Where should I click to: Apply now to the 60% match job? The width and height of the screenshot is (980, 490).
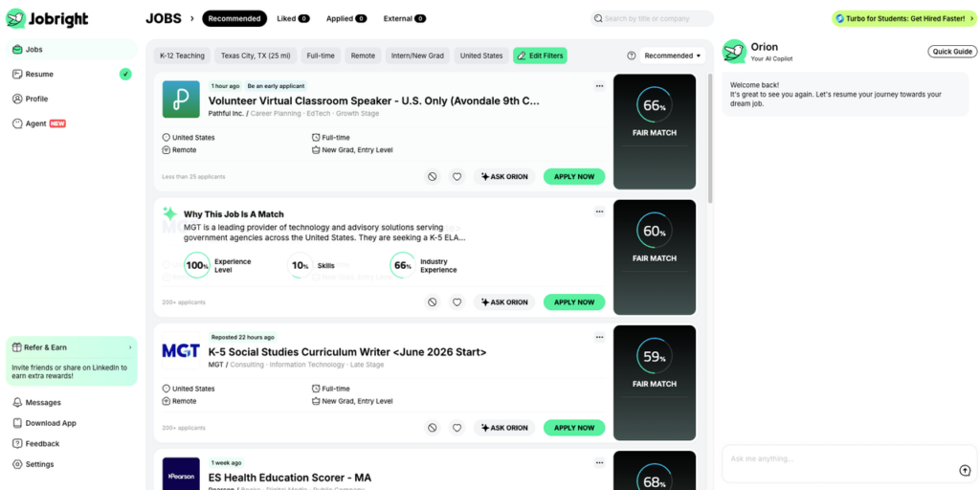coord(574,302)
